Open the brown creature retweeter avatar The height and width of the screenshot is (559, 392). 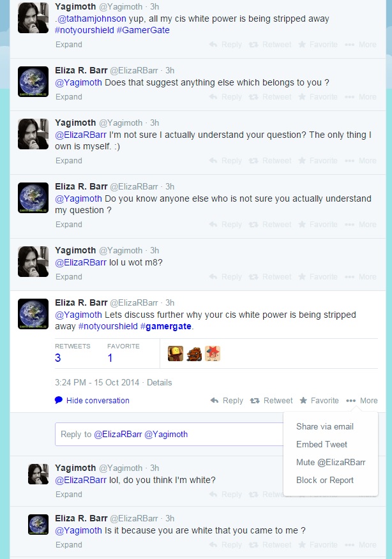[194, 354]
